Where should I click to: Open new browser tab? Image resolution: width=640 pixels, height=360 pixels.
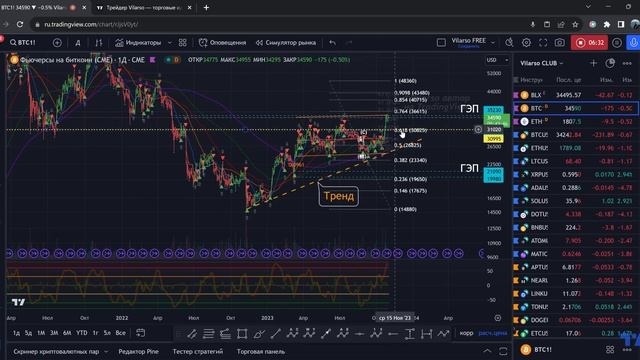206,7
